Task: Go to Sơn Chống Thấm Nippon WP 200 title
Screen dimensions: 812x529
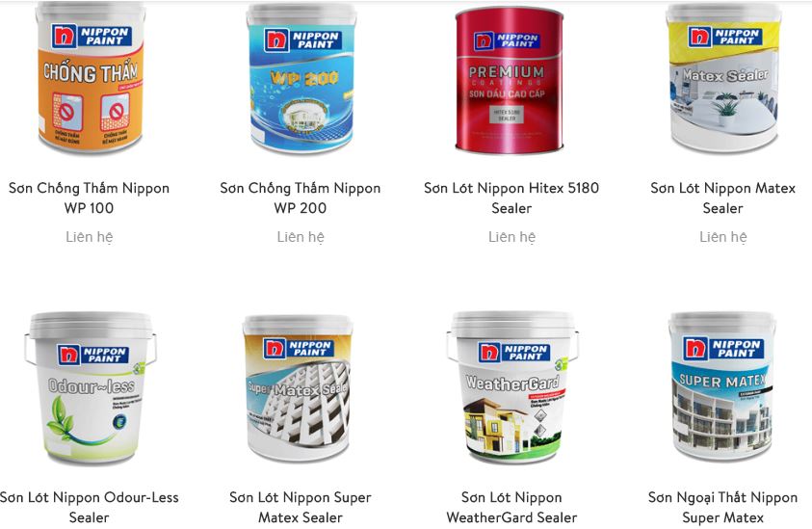Action: [301, 198]
